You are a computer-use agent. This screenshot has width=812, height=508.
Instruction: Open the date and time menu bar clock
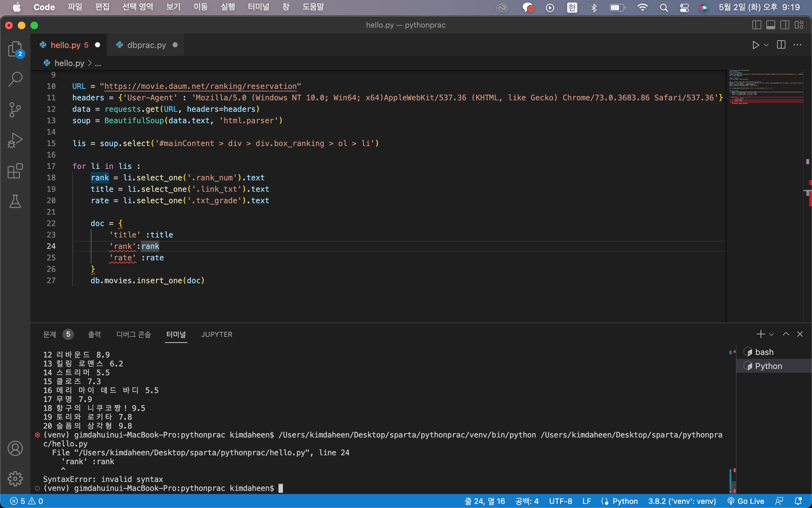click(x=759, y=7)
